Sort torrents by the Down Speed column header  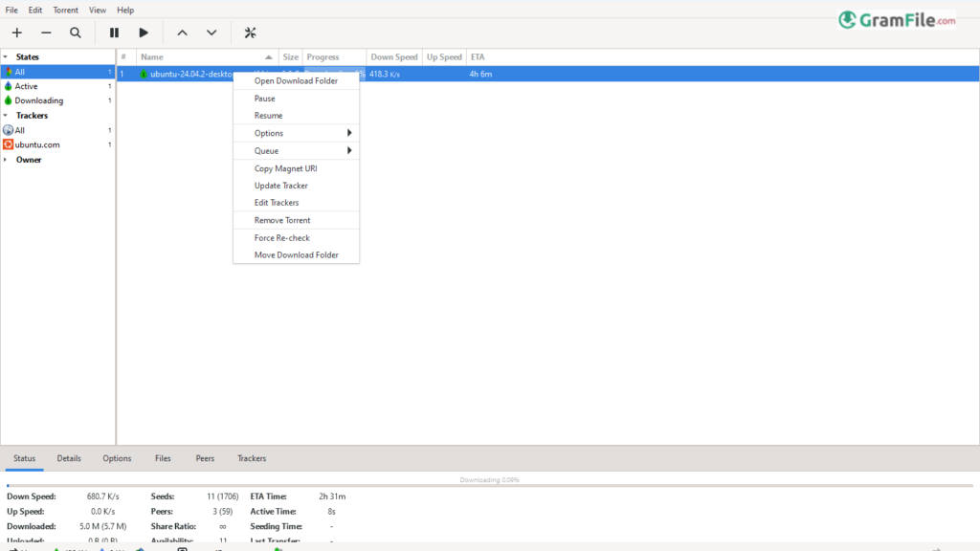pyautogui.click(x=393, y=57)
